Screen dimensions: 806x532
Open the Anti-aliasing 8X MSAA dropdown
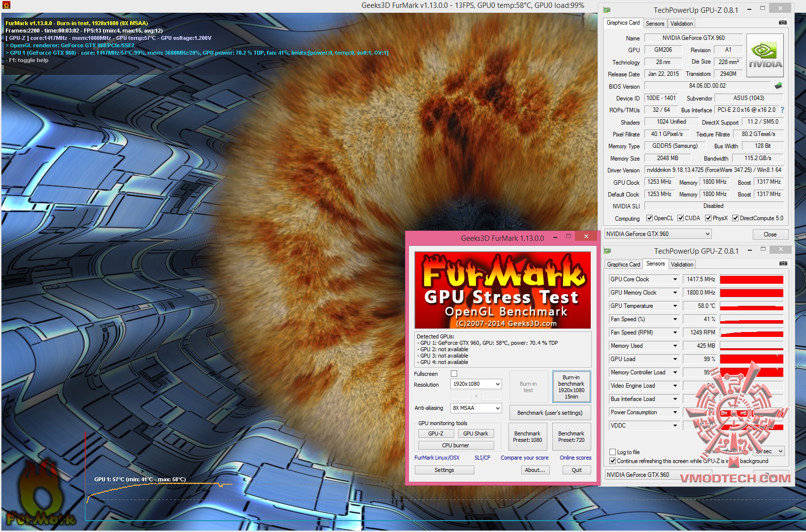click(476, 408)
